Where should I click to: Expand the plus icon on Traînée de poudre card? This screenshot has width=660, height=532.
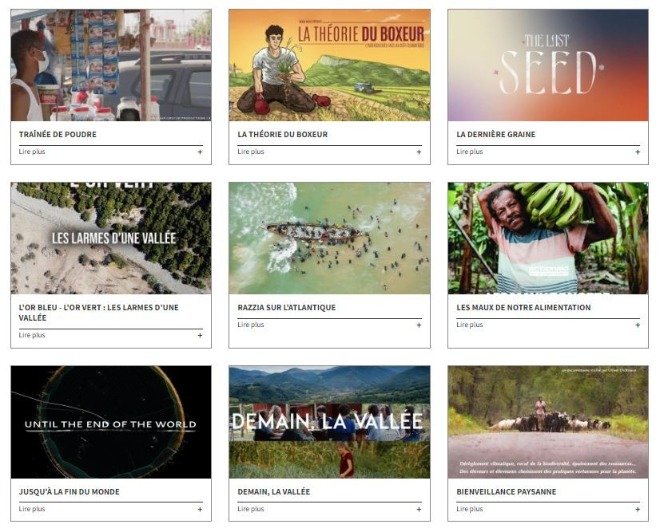(200, 152)
